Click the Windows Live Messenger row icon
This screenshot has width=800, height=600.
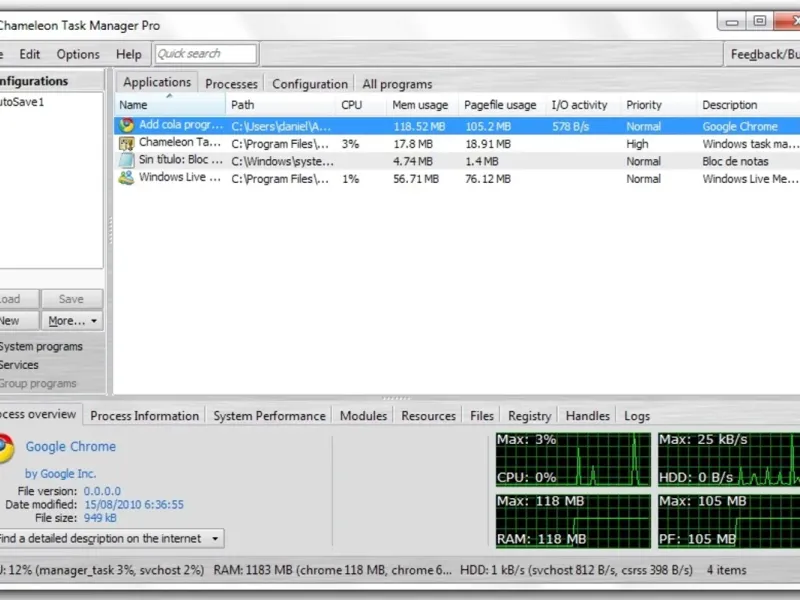coord(126,178)
